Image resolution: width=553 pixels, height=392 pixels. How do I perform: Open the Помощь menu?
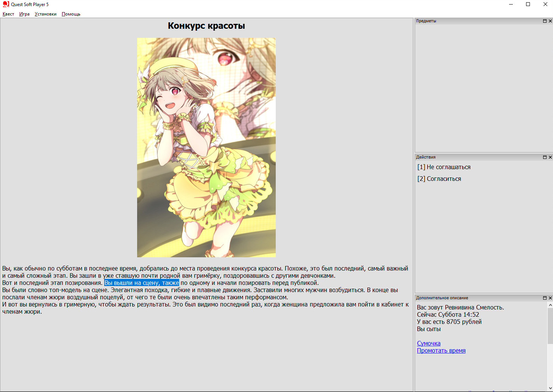(x=71, y=14)
